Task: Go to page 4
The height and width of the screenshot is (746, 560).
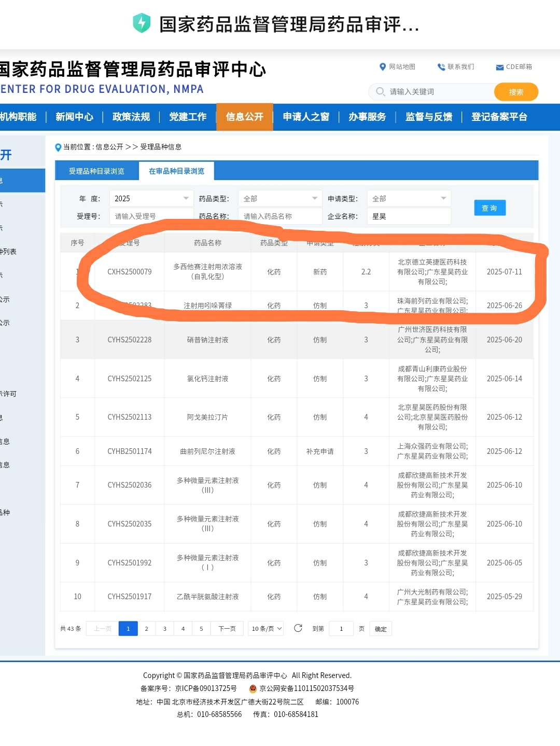Action: point(183,629)
